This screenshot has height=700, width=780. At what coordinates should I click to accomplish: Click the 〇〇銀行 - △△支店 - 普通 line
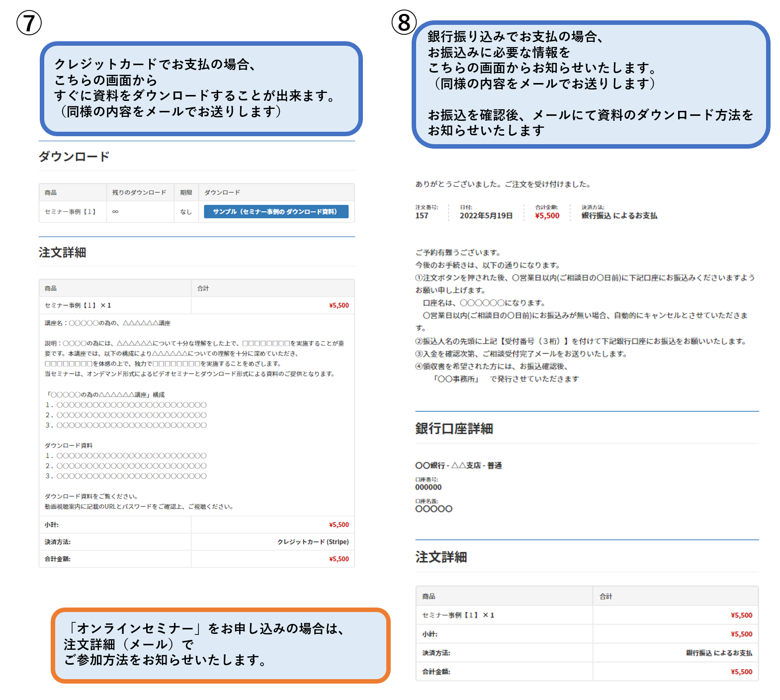click(x=458, y=465)
